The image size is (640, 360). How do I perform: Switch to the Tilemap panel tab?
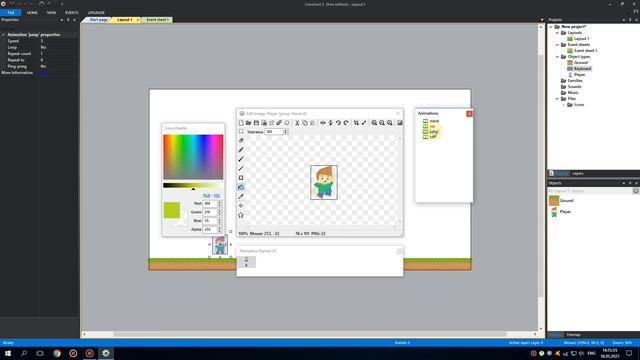573,335
